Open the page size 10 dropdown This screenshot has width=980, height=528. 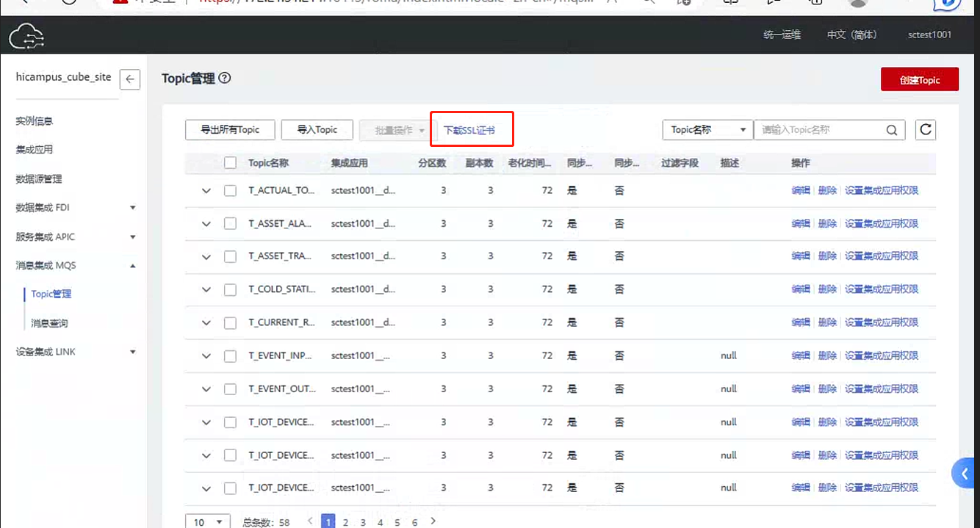pos(207,522)
